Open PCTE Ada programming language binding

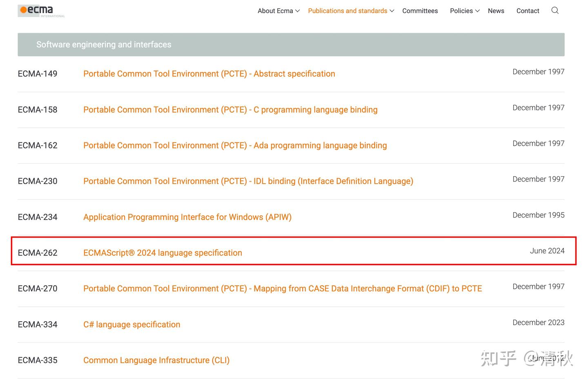click(x=235, y=146)
